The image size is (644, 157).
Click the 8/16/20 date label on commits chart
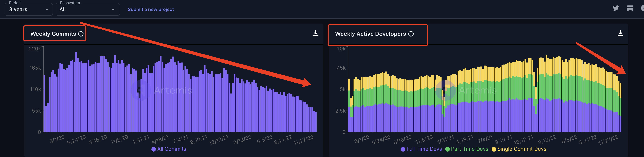[x=98, y=140]
